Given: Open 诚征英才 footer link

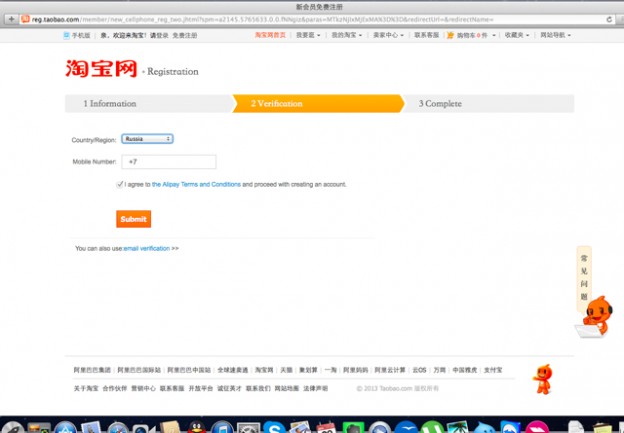Looking at the screenshot, I should [x=229, y=388].
